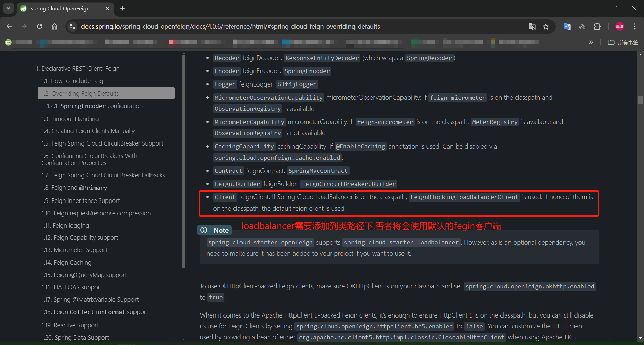The width and height of the screenshot is (644, 345).
Task: Click the @EnableCaching annotation text
Action: click(361, 146)
